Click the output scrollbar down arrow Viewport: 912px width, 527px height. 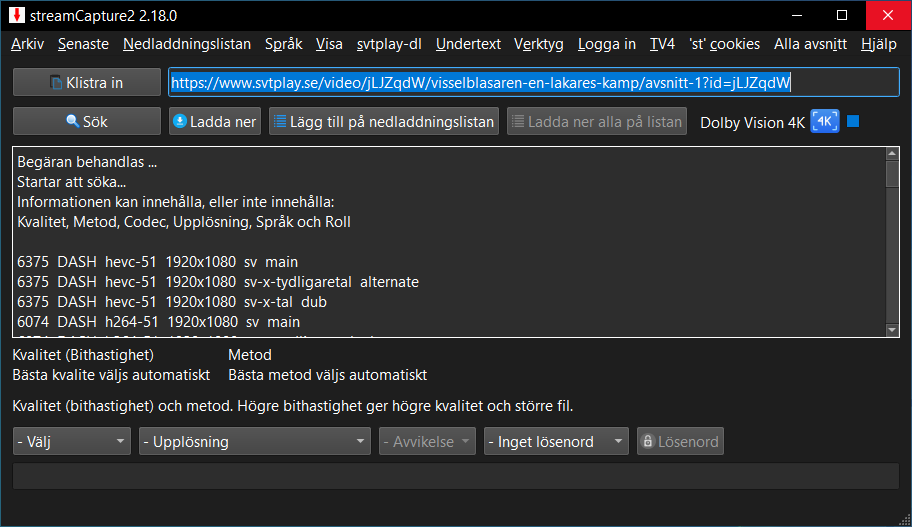click(892, 330)
